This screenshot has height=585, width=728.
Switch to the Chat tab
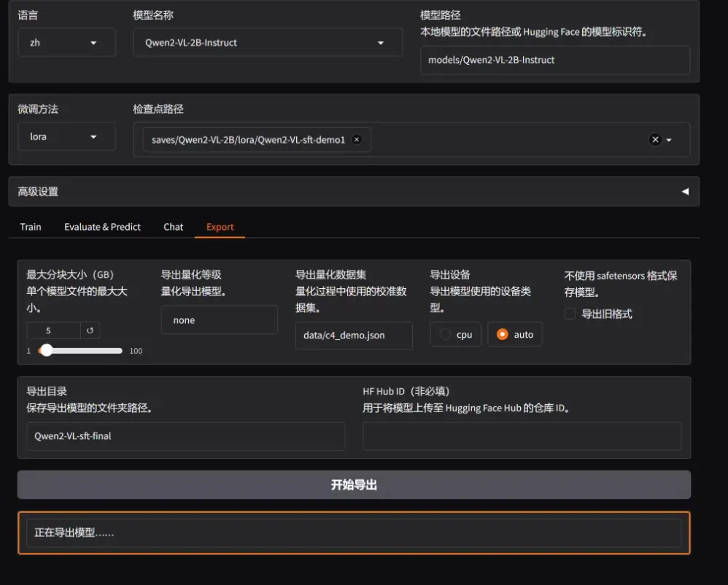[x=173, y=227]
